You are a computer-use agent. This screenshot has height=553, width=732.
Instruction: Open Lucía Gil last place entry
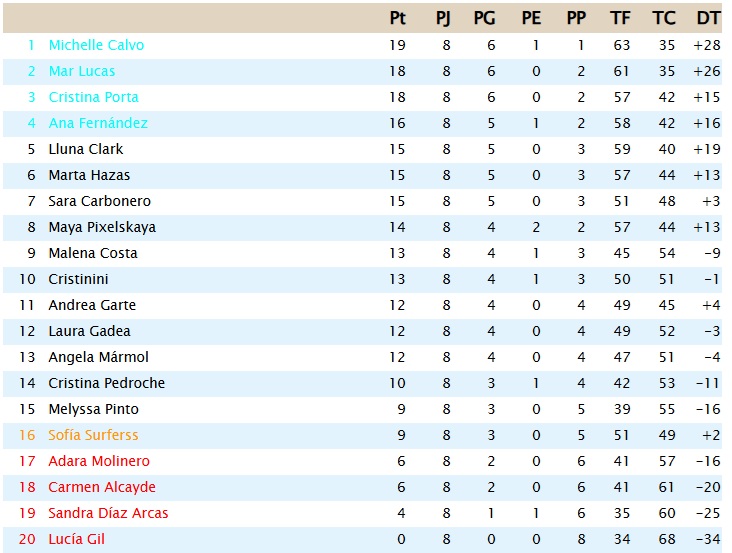pyautogui.click(x=76, y=539)
